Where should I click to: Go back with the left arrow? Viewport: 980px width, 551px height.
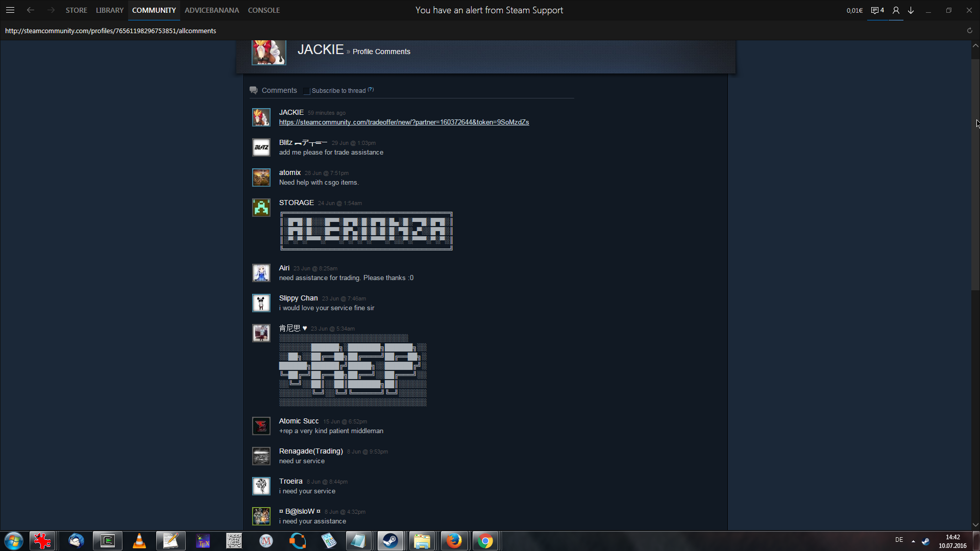31,10
